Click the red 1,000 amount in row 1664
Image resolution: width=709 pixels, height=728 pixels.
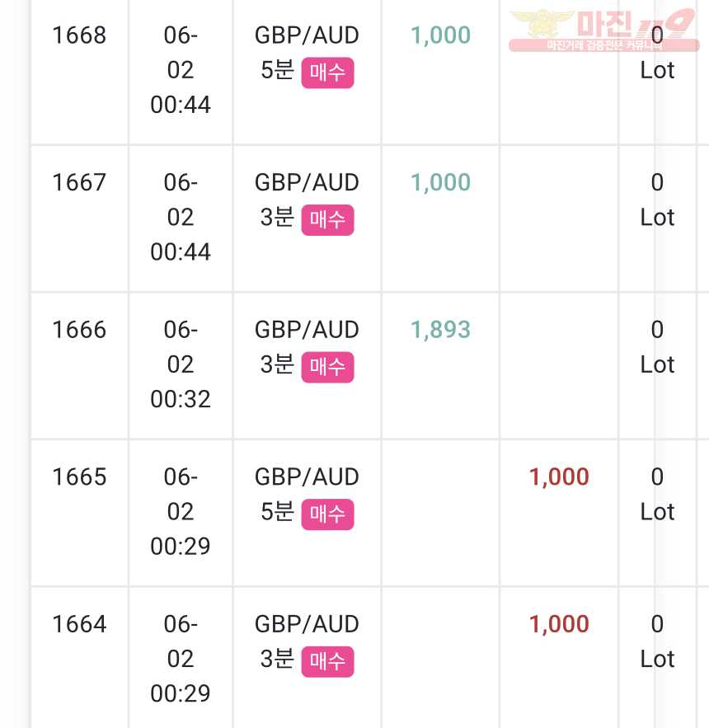coord(559,624)
